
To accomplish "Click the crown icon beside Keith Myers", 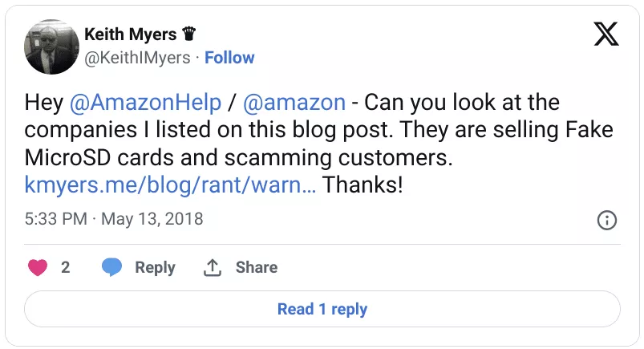I will 190,35.
